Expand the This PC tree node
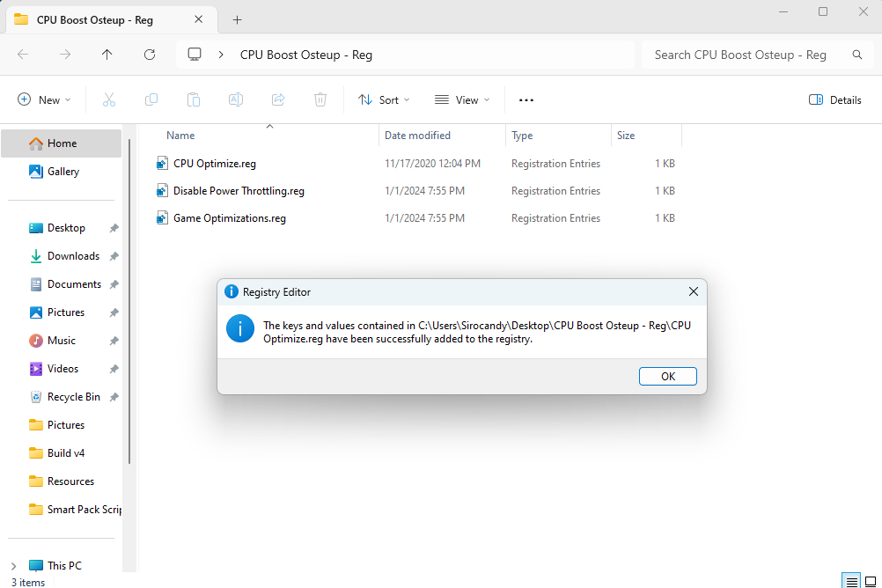Viewport: 882px width, 588px height. pos(12,566)
